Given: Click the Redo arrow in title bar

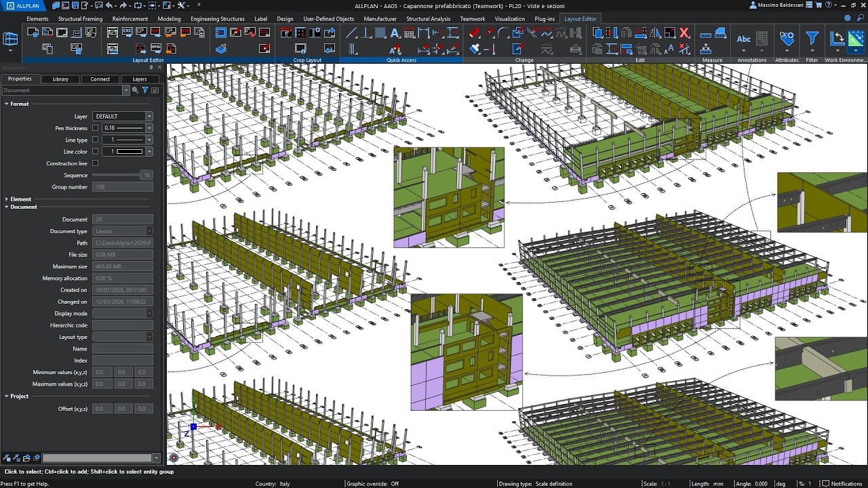Looking at the screenshot, I should point(123,5).
